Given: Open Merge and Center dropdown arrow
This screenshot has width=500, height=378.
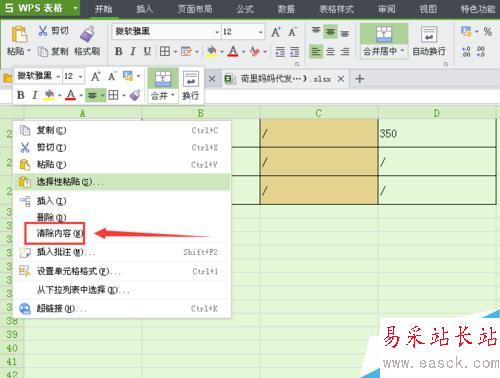Looking at the screenshot, I should tap(402, 51).
